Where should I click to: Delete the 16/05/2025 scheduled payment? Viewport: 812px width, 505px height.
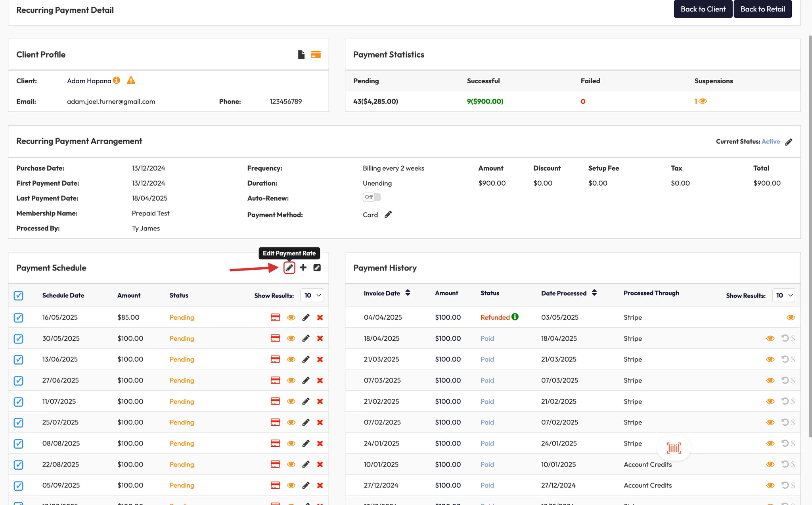point(320,317)
